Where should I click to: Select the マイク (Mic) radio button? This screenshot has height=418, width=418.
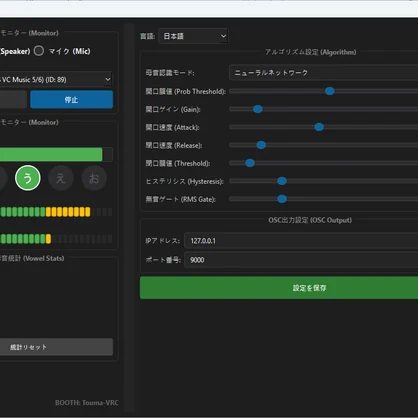(39, 51)
